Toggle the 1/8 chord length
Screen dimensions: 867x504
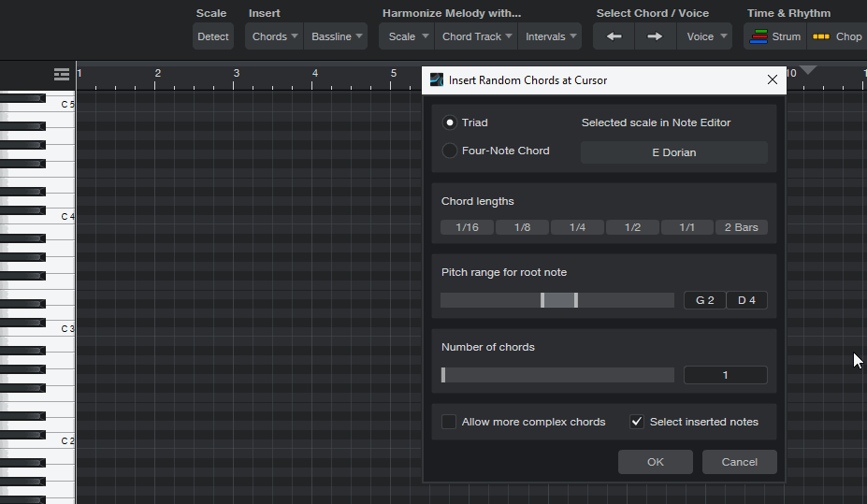tap(522, 227)
